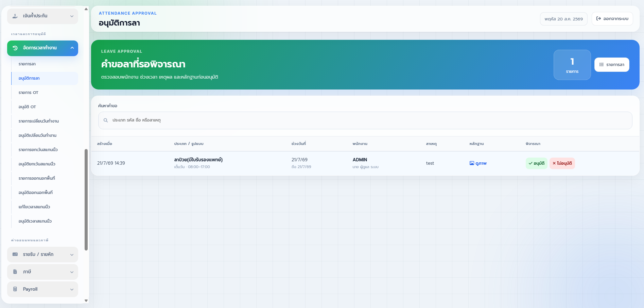Click the search magnifier icon in คันหาคำขอ
This screenshot has width=644, height=308.
[x=106, y=120]
